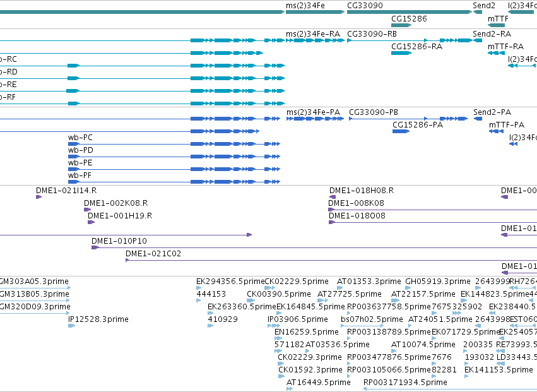Click the CG33090-PB protein label
This screenshot has height=392, width=537.
[x=374, y=113]
